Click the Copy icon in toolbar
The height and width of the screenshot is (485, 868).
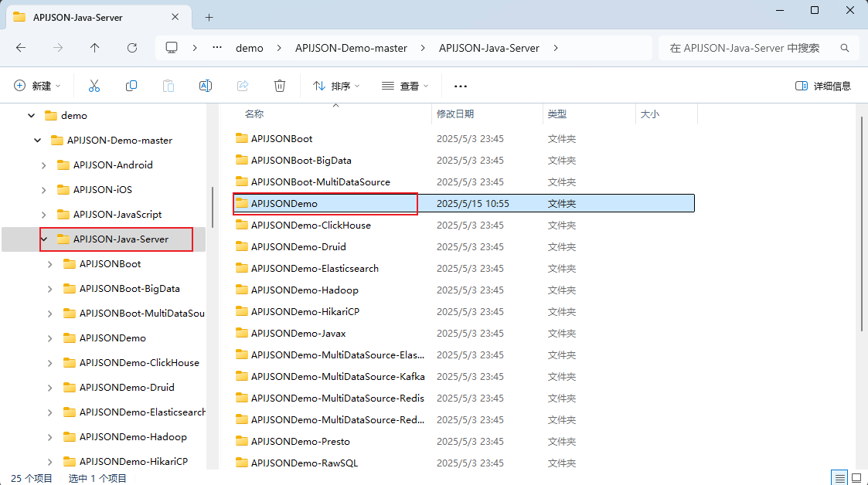click(x=131, y=86)
